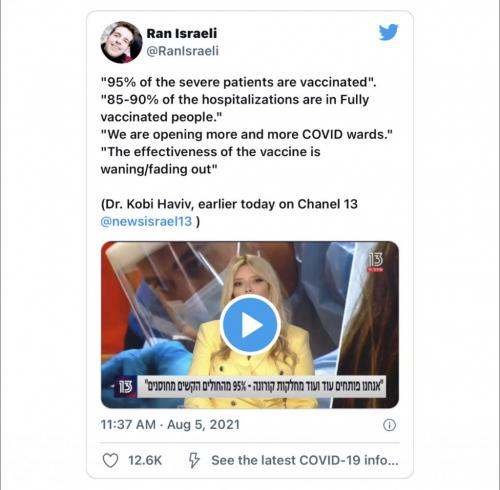Open See the latest COVID-19 info link
Viewport: 500px width, 490px height.
[x=305, y=460]
